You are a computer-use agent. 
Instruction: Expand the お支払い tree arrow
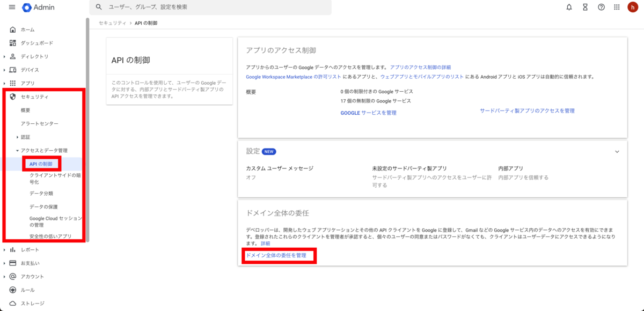4,263
